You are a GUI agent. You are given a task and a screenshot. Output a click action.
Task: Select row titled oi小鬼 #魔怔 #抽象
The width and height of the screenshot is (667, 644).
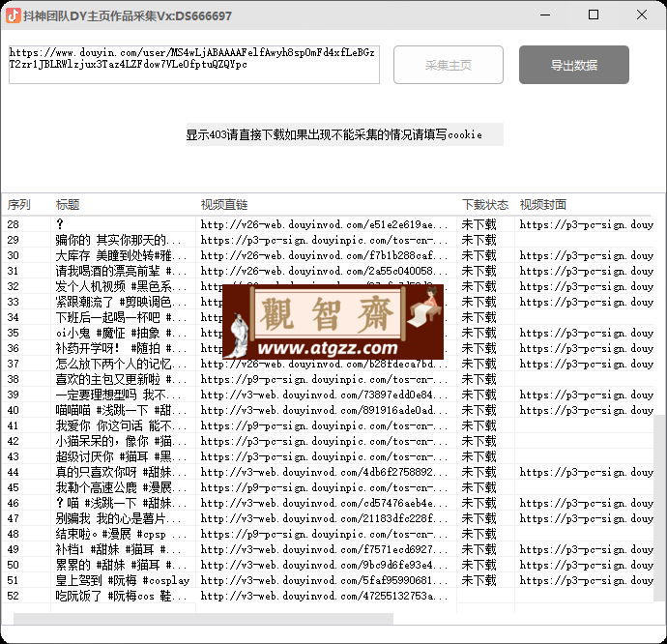(328, 333)
